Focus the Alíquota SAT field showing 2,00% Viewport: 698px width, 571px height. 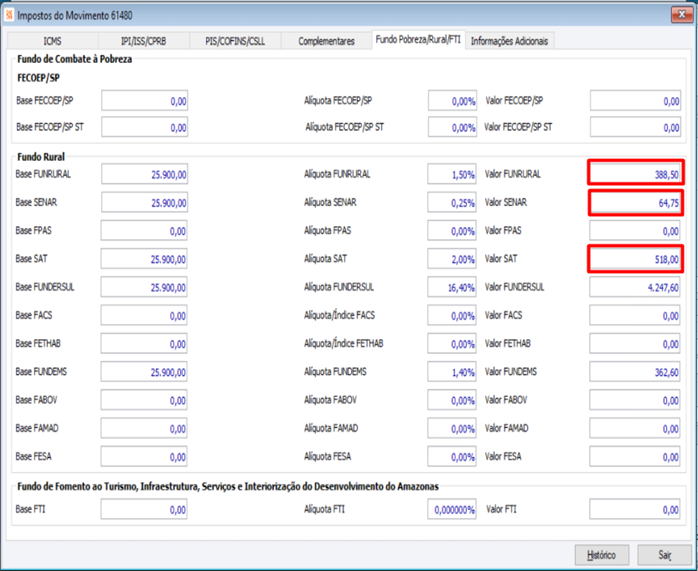(x=452, y=259)
